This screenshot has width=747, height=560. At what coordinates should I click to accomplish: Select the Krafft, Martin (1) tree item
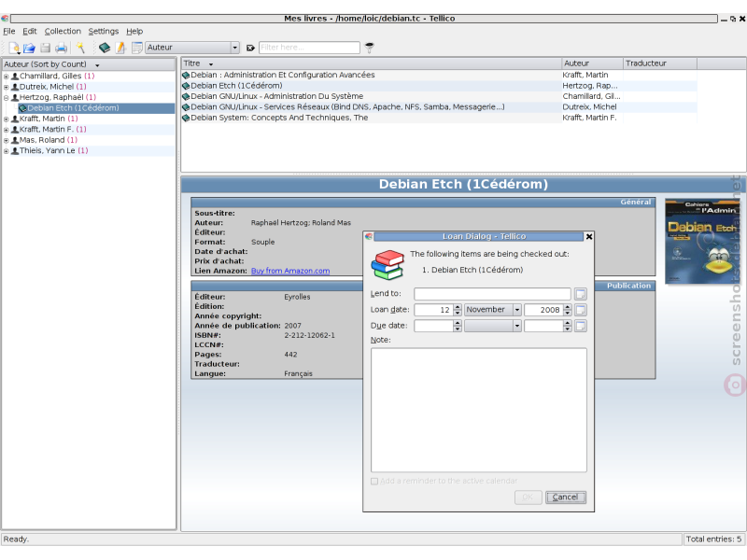tap(49, 119)
